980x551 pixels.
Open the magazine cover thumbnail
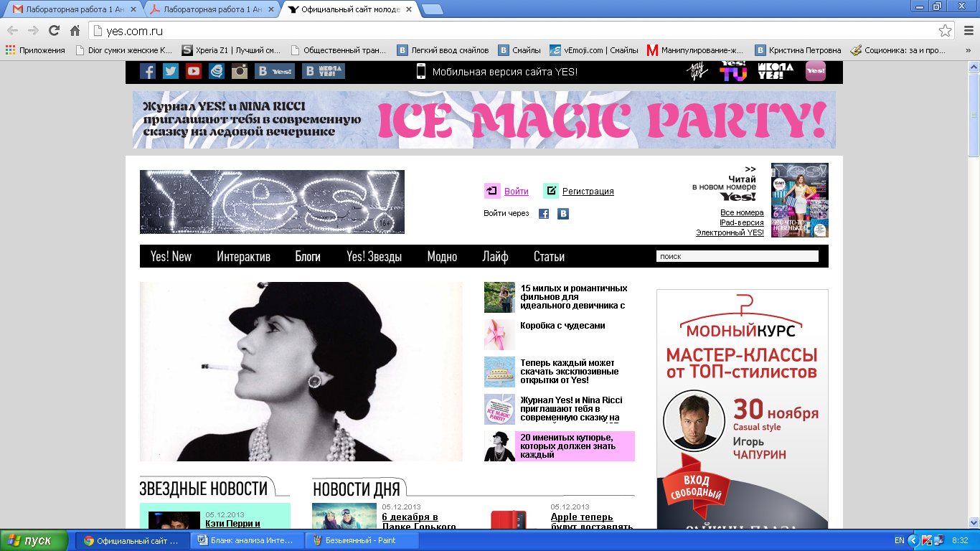tap(800, 200)
